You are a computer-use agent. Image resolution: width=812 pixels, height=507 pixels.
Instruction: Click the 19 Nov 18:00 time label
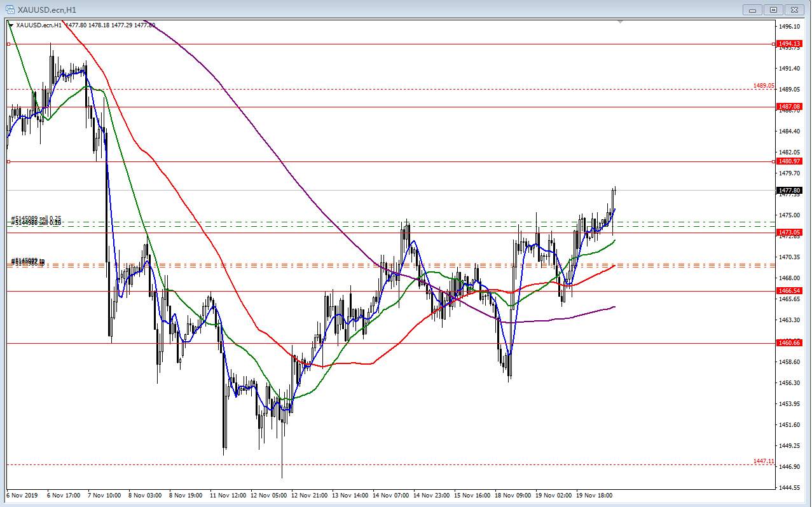pos(595,494)
